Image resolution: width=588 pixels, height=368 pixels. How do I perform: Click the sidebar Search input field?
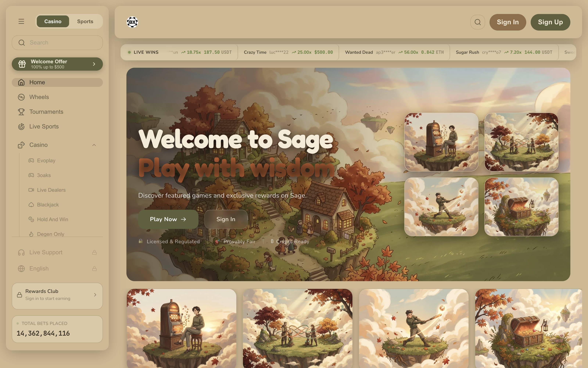[x=57, y=43]
